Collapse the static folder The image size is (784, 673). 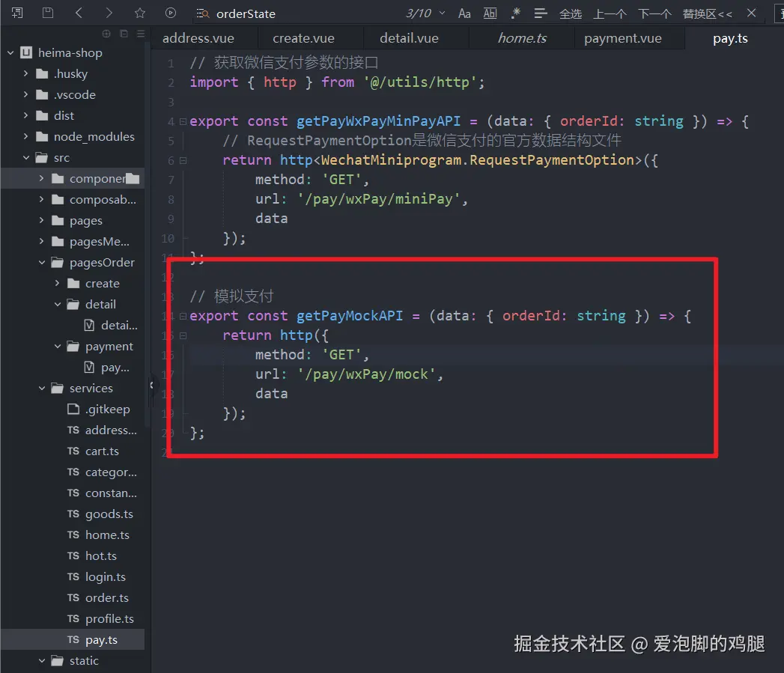tap(41, 661)
